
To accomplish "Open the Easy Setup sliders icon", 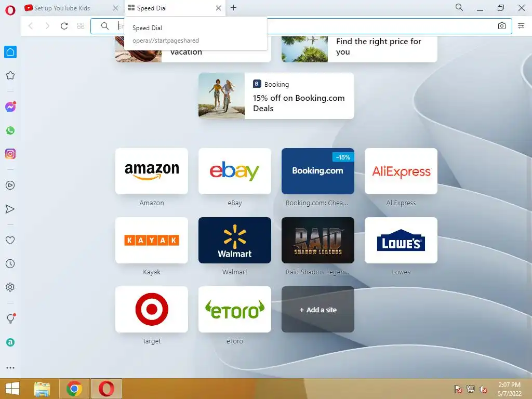I will [x=521, y=26].
